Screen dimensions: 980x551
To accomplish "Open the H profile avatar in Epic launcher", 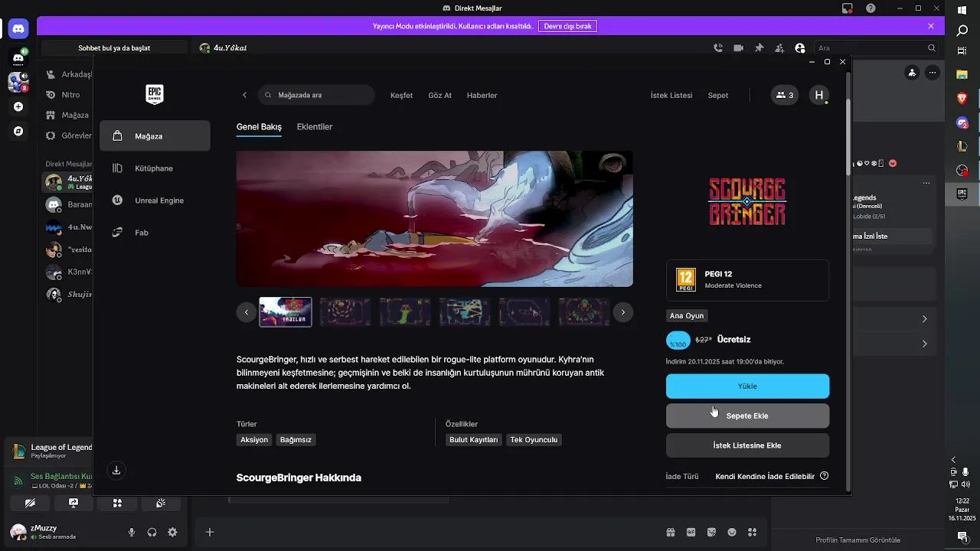I will pos(819,95).
